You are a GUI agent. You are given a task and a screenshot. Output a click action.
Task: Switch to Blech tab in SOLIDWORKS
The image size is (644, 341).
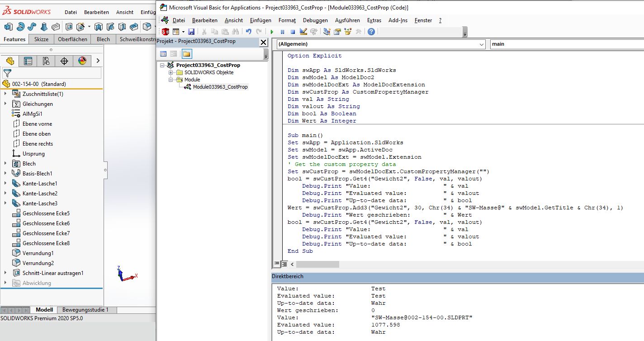(103, 39)
